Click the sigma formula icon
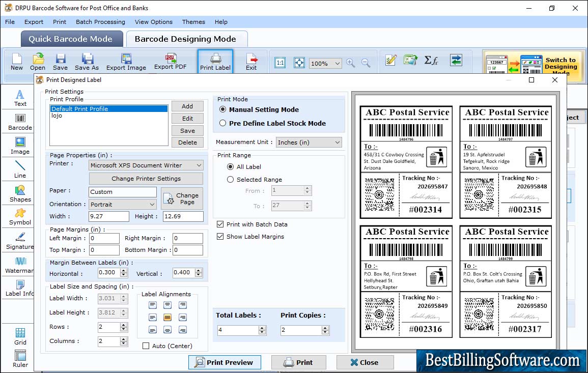 [431, 60]
